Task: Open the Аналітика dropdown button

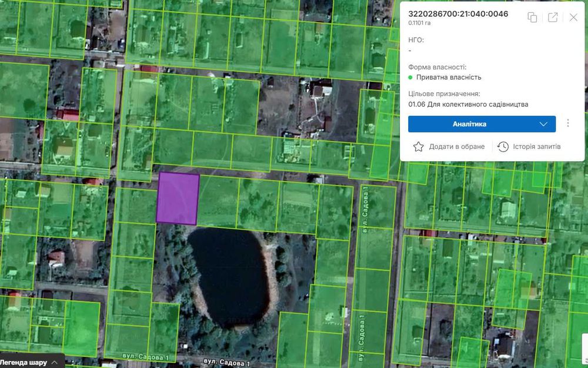Action: coord(482,124)
